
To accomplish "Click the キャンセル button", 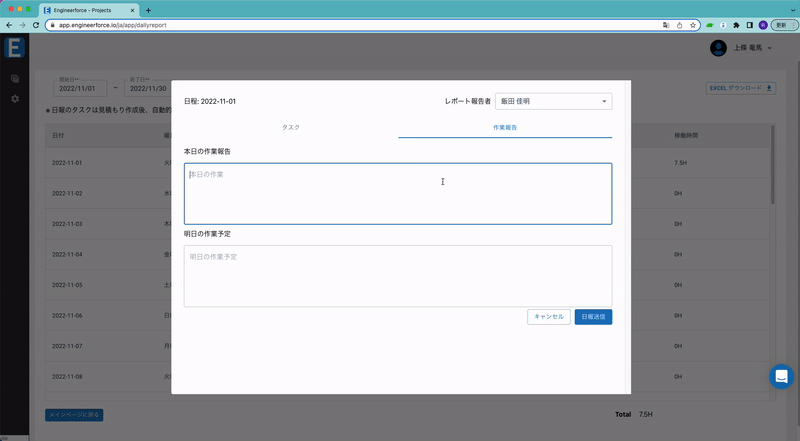I will 549,316.
